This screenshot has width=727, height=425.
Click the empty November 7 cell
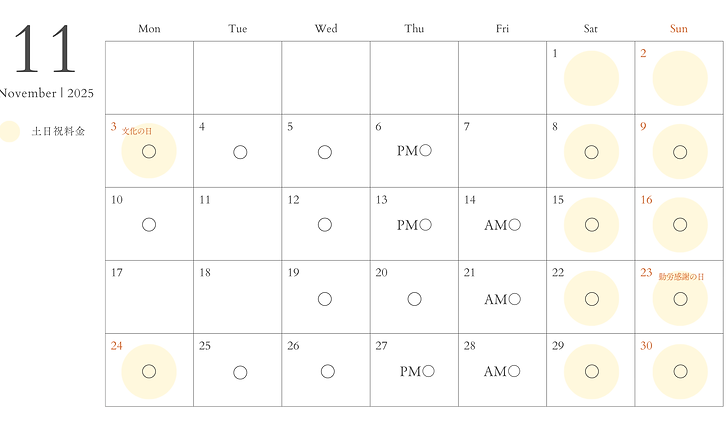(x=502, y=152)
